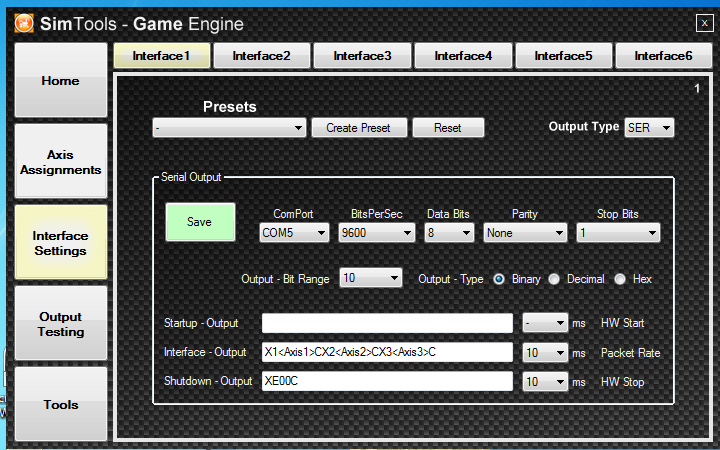Screen dimensions: 720x450
Task: Click the Packet Rate label
Action: point(630,353)
